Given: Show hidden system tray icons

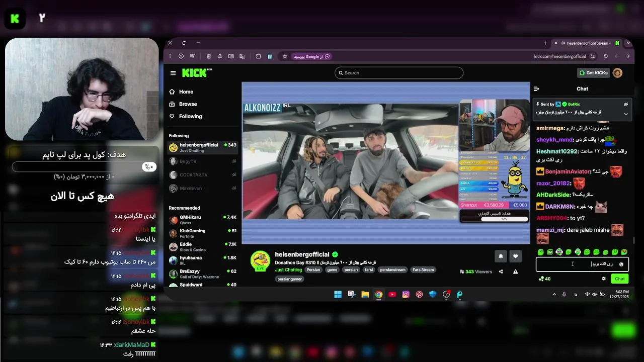Looking at the screenshot, I should pyautogui.click(x=554, y=295).
